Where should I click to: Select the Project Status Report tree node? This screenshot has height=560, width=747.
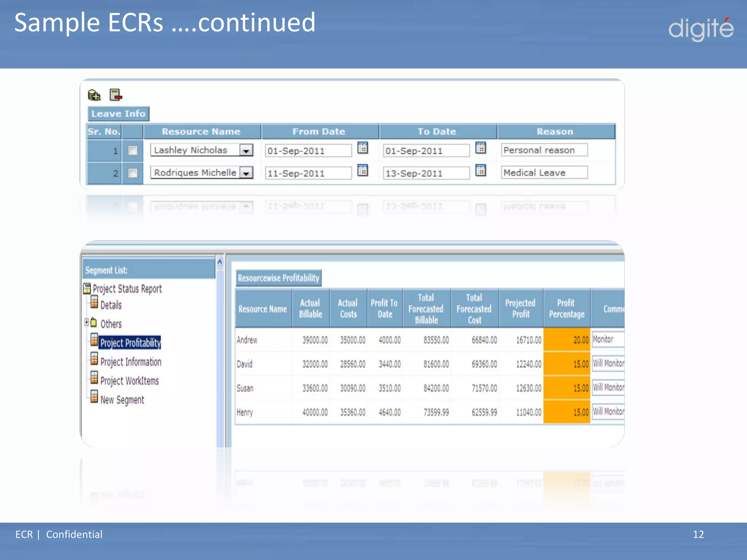(x=127, y=289)
